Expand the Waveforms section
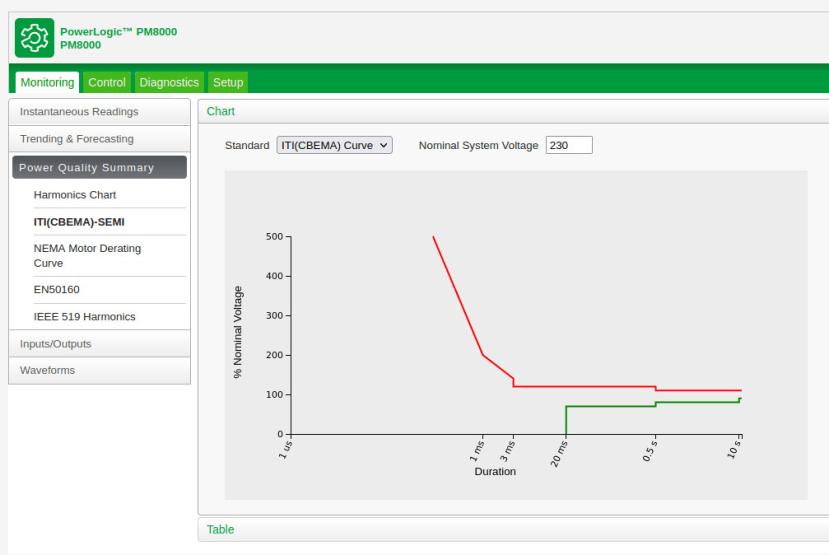 (x=99, y=371)
